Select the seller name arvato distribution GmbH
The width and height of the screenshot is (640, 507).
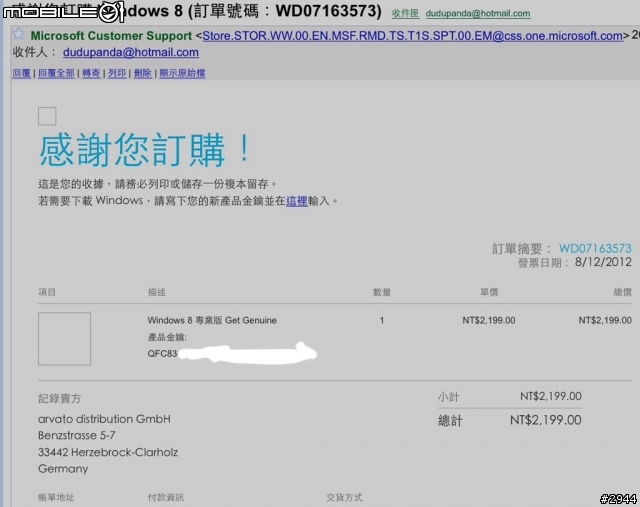coord(104,419)
